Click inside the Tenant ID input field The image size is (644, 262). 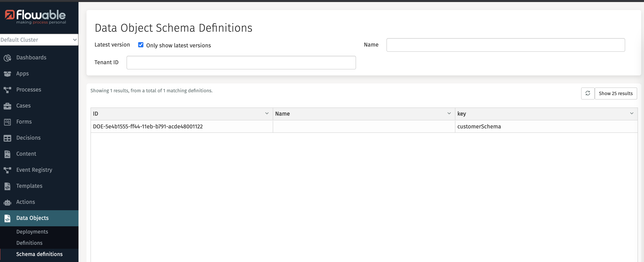pyautogui.click(x=241, y=62)
